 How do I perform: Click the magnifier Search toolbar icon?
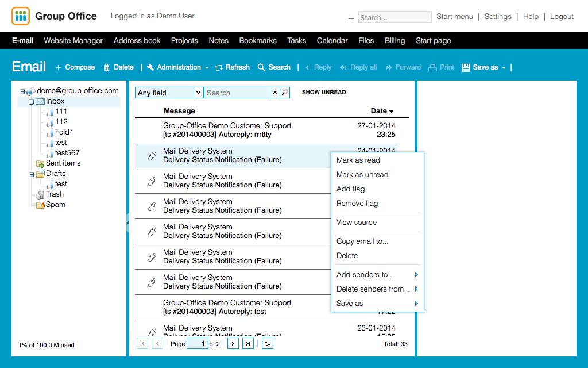point(261,67)
